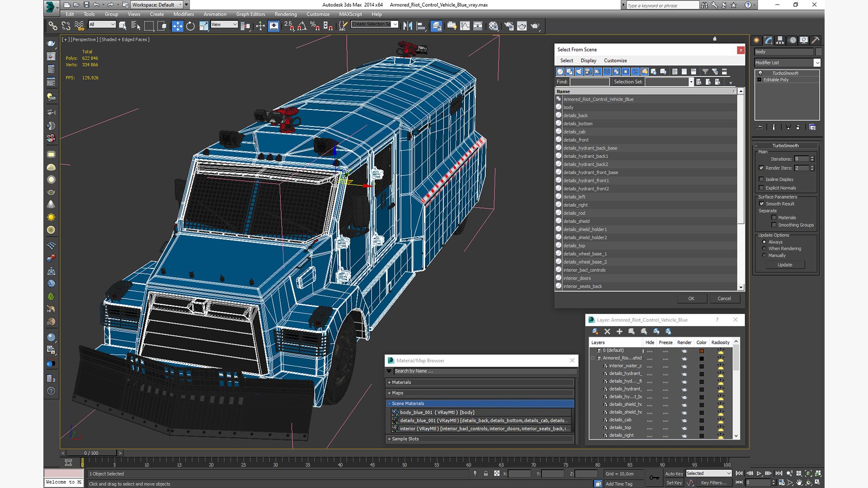The image size is (868, 488).
Task: Open Select by Name tool in main toolbar
Action: [x=136, y=26]
